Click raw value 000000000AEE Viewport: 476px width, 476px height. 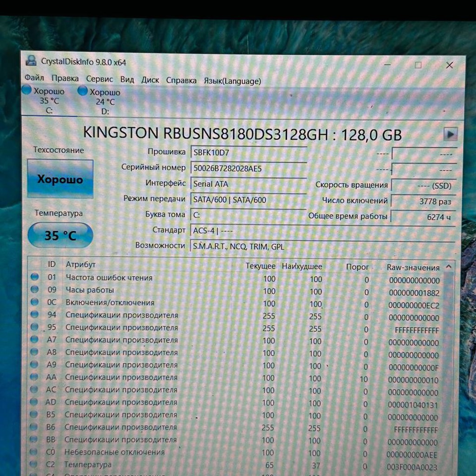point(412,455)
